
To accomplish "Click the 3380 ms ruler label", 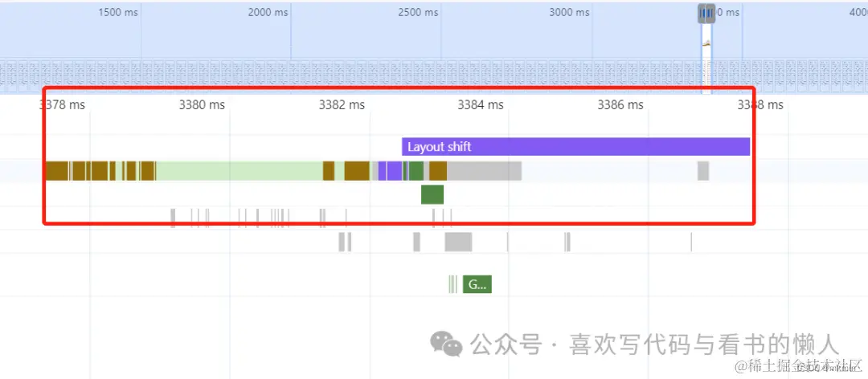I will coord(202,104).
